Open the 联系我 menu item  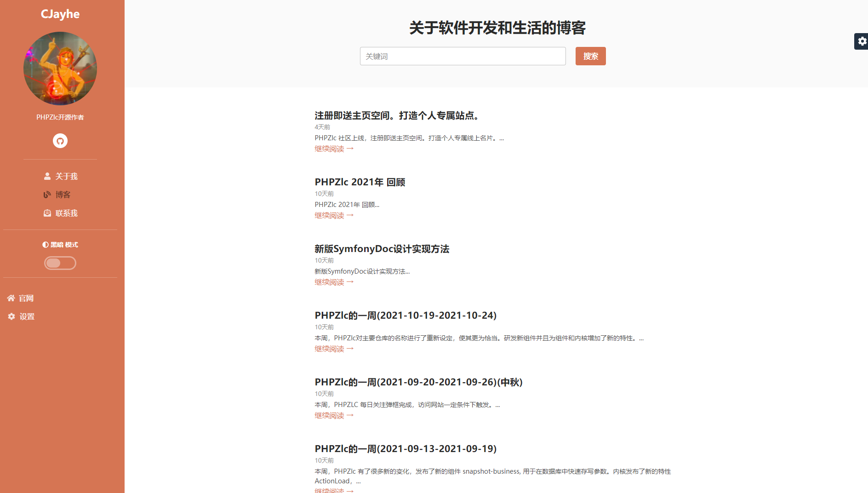coord(66,213)
